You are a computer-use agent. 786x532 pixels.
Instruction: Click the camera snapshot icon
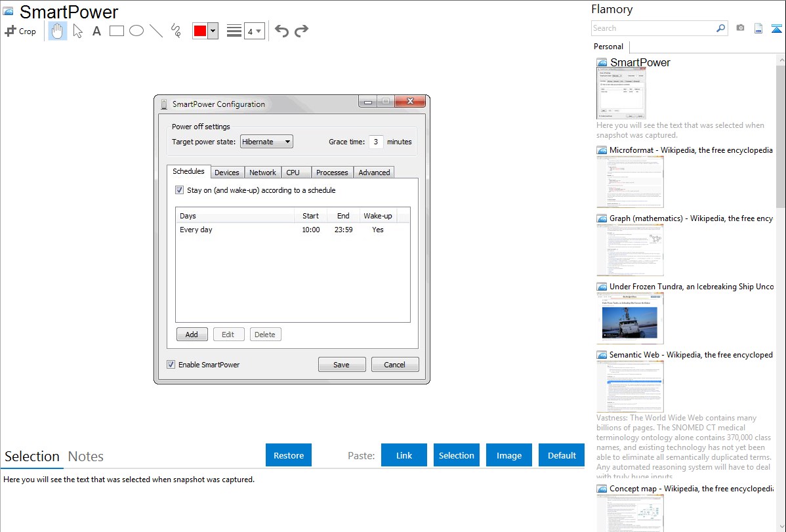click(740, 28)
